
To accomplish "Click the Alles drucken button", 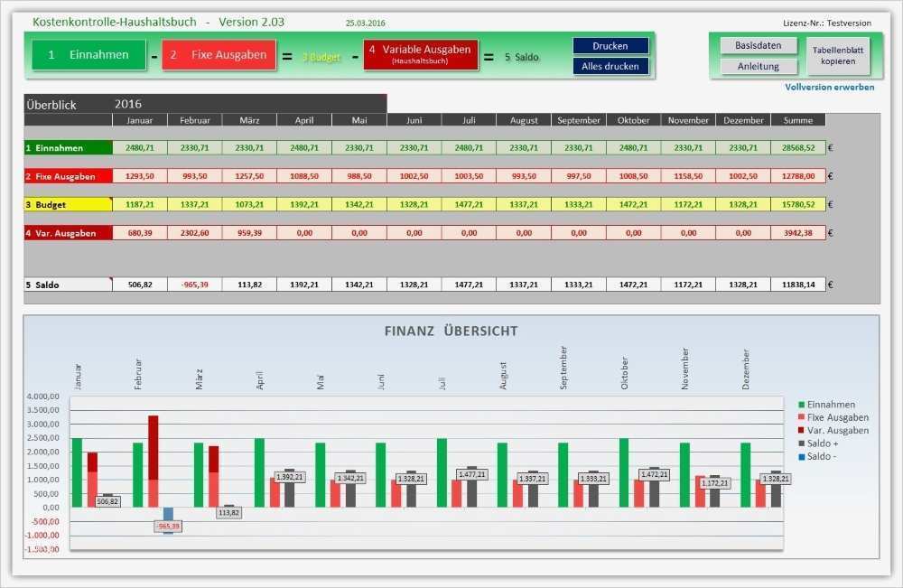I will [609, 65].
